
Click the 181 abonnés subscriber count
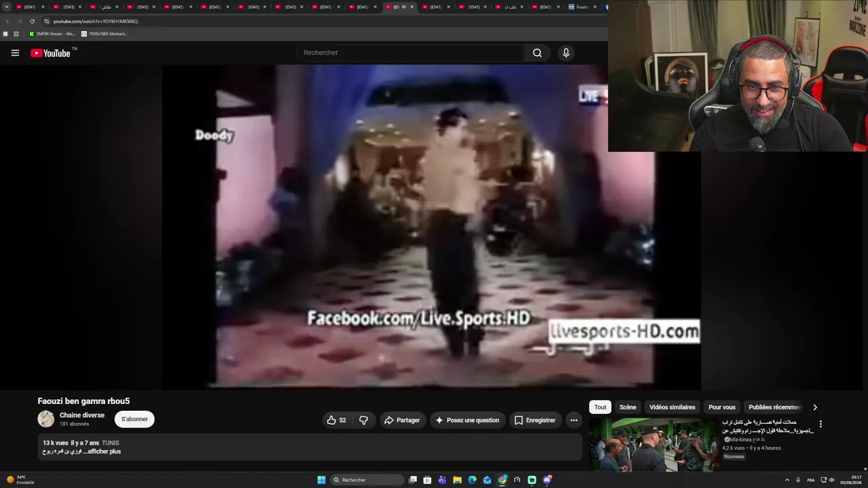click(x=75, y=424)
